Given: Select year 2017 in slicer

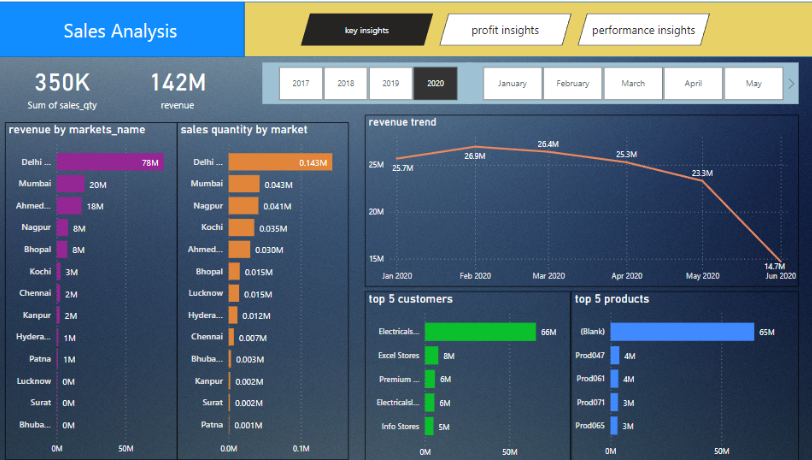Looking at the screenshot, I should coord(300,84).
